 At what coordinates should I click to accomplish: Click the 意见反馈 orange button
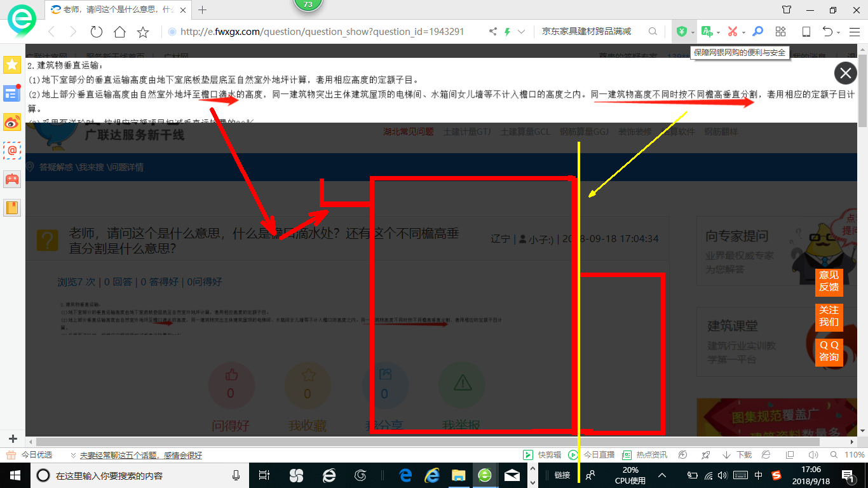[x=829, y=281]
